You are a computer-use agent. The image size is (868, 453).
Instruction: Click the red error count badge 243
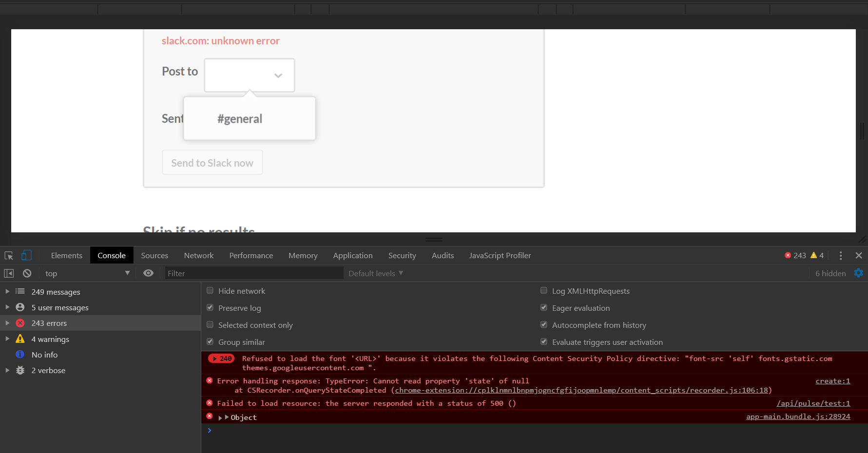tap(795, 255)
